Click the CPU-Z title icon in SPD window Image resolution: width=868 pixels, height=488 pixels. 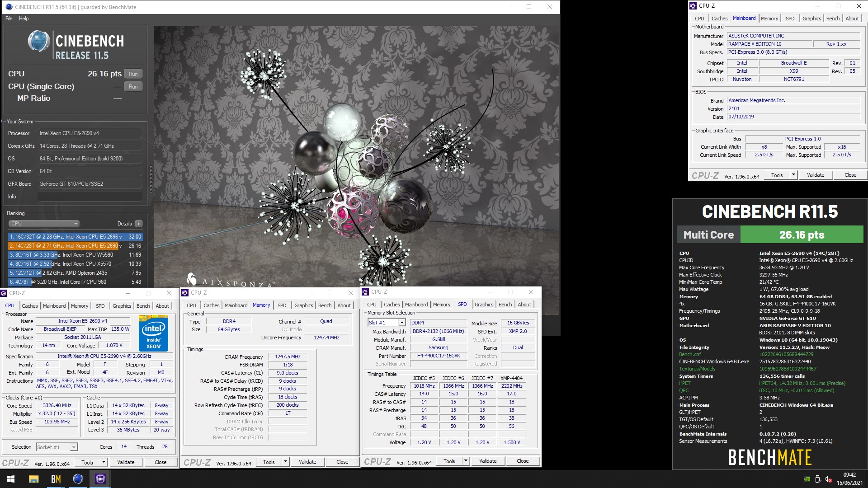tap(365, 292)
